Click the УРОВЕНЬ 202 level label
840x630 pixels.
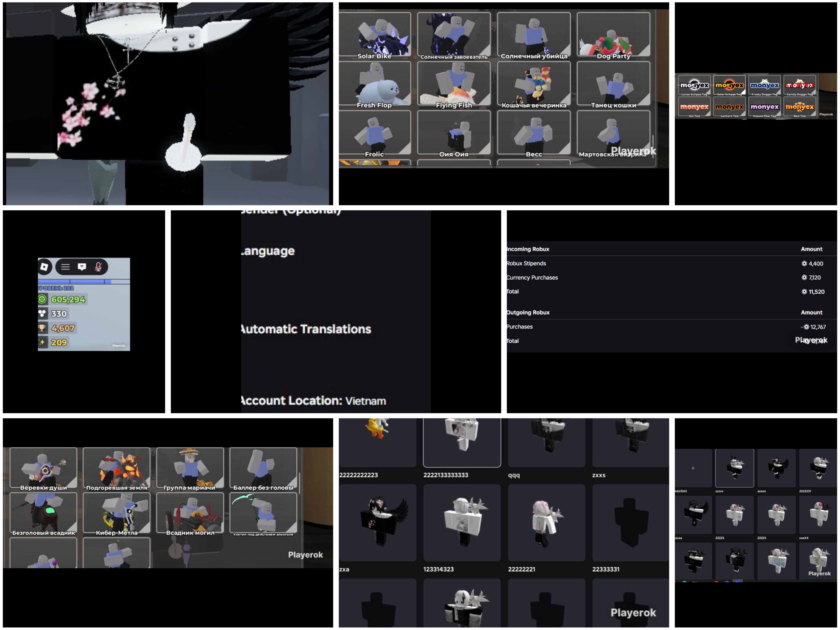click(56, 288)
